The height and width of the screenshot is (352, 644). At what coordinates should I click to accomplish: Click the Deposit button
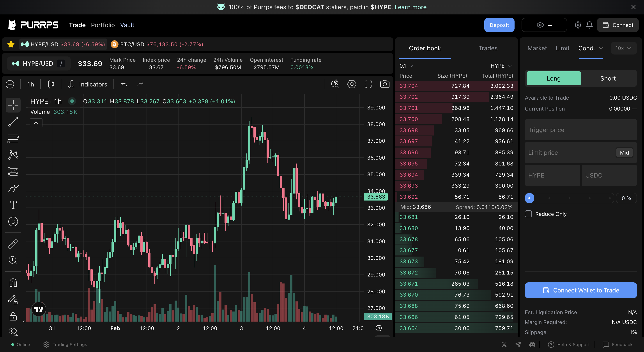coord(499,25)
